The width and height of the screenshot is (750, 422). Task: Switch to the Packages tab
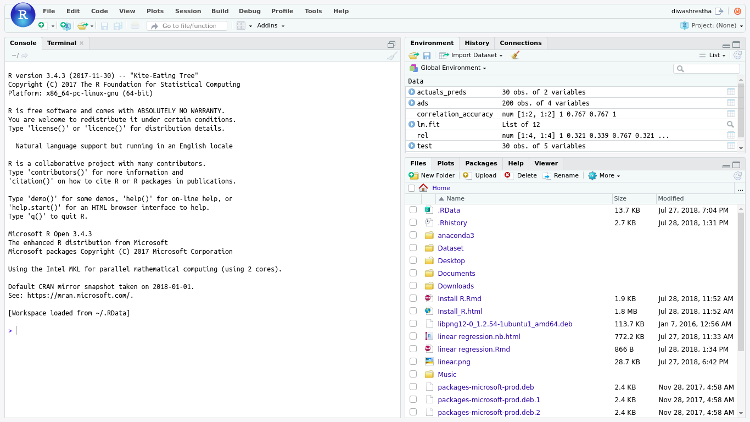[x=481, y=162]
